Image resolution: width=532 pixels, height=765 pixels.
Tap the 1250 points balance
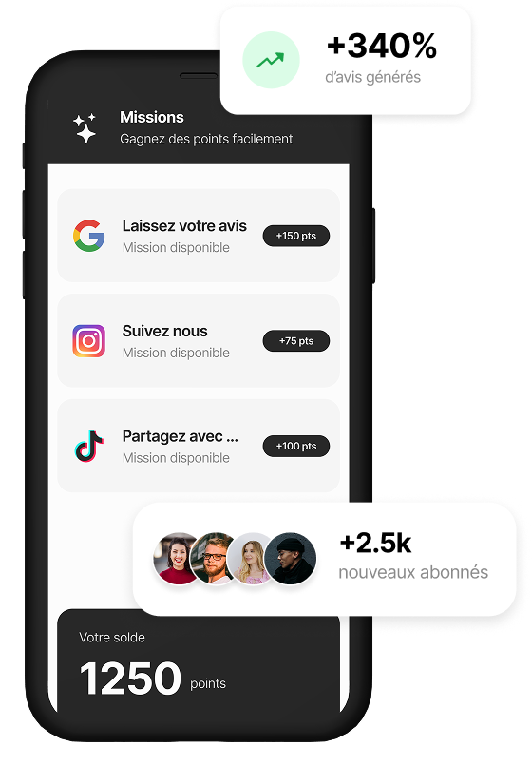point(152,679)
